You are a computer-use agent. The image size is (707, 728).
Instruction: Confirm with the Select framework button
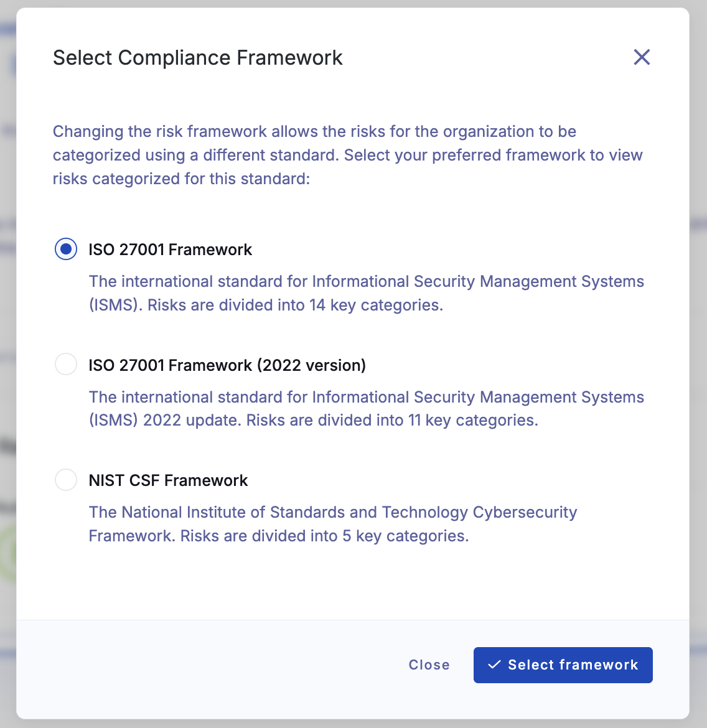[563, 665]
